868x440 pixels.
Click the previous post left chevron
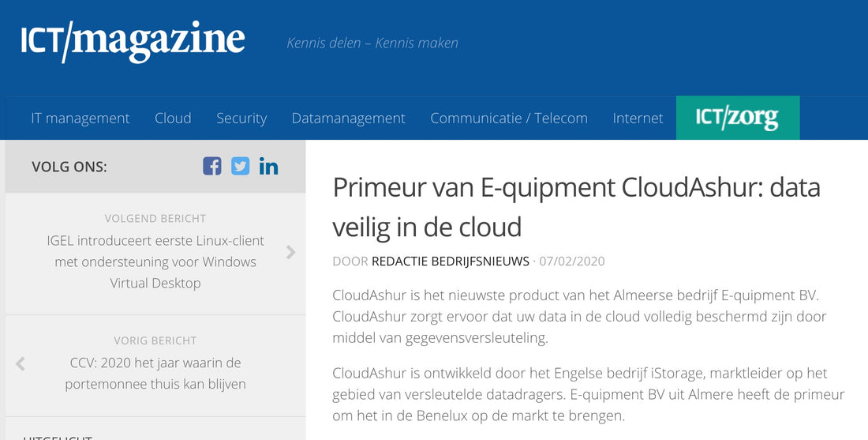[x=21, y=363]
